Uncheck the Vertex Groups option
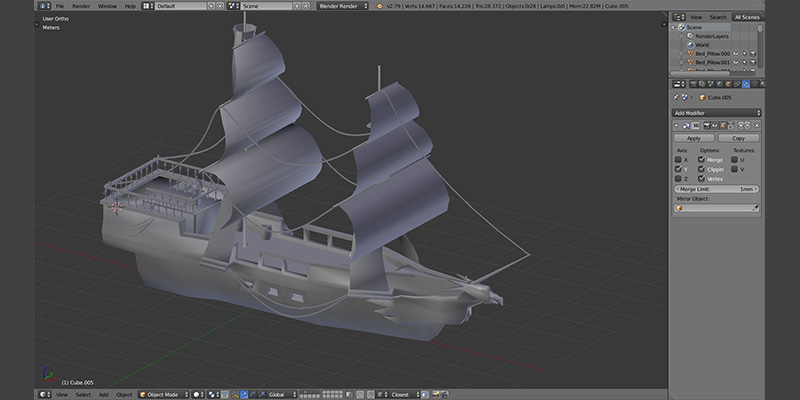Image resolution: width=800 pixels, height=400 pixels. (x=702, y=179)
